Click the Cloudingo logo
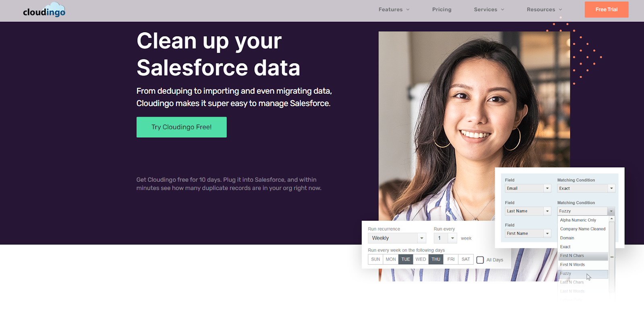The height and width of the screenshot is (314, 644). [x=44, y=10]
